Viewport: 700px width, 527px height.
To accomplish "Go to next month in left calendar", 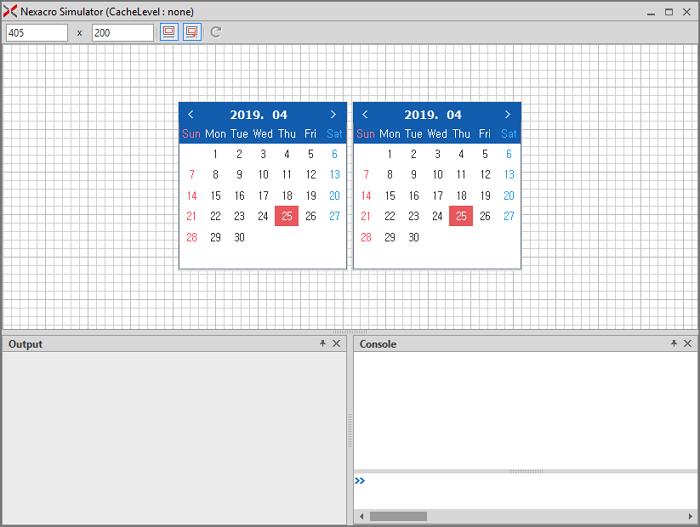I will [333, 115].
